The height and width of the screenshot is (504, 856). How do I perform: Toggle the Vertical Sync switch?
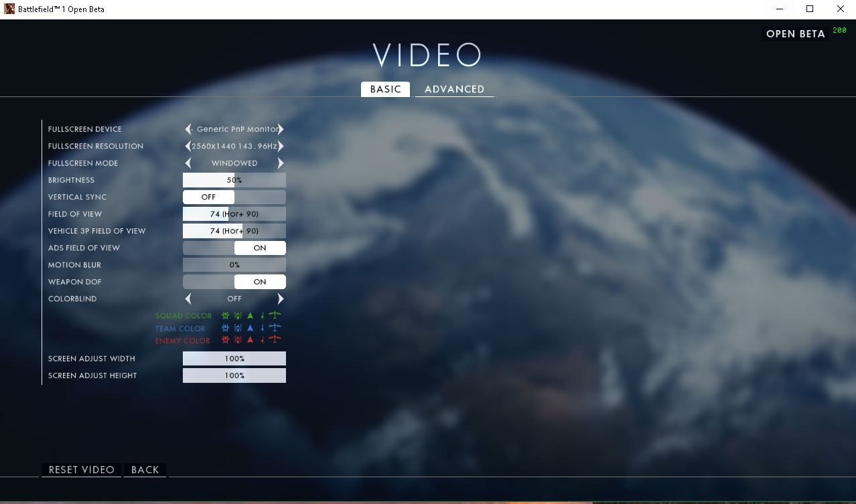234,197
